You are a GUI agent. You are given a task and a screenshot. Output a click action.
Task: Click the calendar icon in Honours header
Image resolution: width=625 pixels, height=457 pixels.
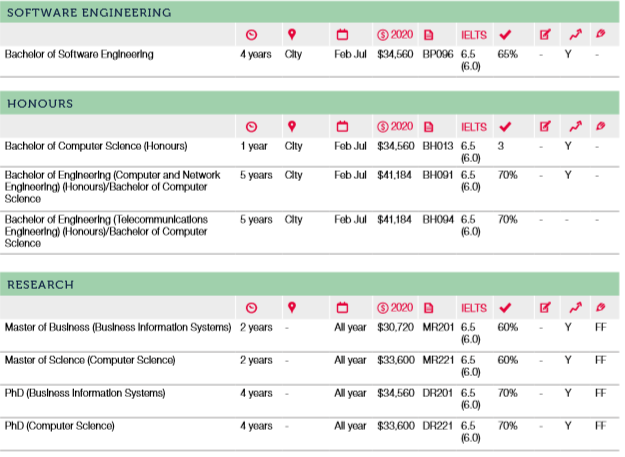pyautogui.click(x=341, y=127)
